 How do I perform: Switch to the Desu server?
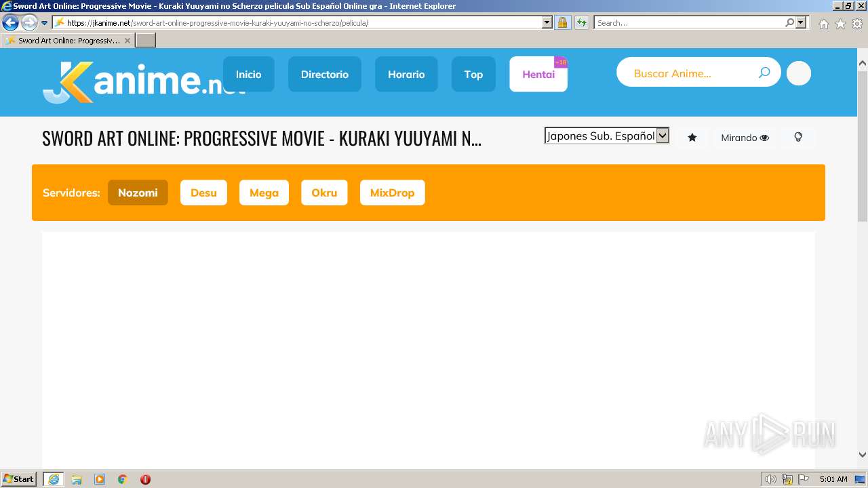203,192
